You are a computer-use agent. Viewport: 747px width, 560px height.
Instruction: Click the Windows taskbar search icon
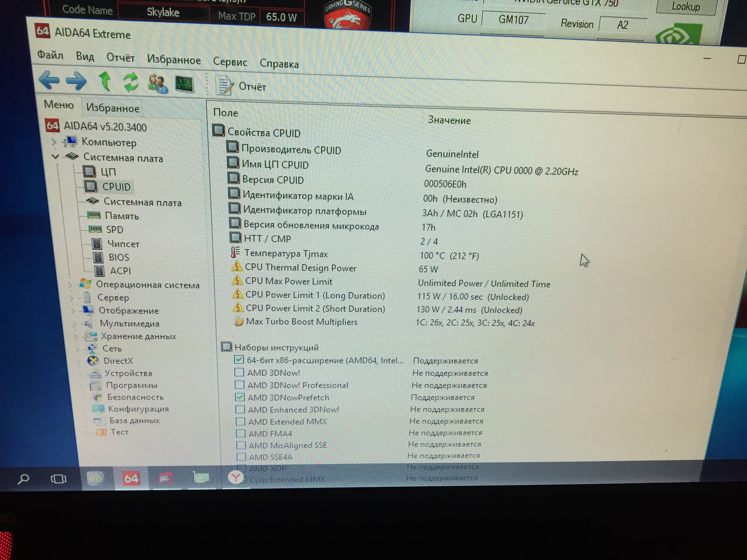[x=23, y=479]
